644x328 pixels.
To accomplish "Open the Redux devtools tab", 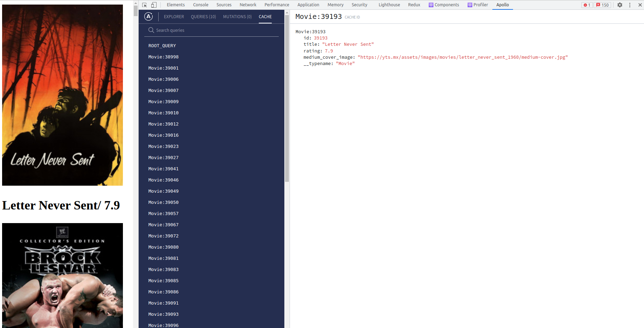I will pyautogui.click(x=414, y=5).
